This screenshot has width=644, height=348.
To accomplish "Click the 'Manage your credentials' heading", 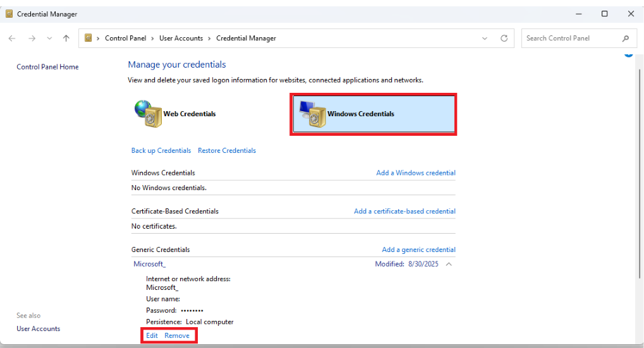I will (177, 64).
